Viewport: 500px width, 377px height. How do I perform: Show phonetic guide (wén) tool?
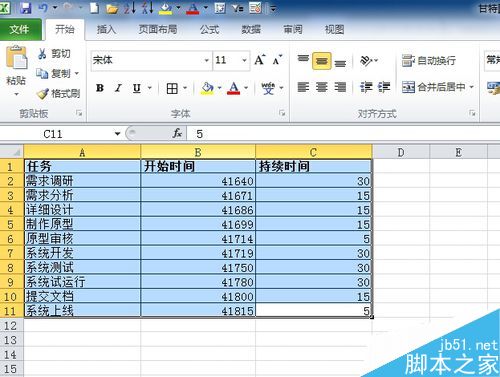[268, 88]
